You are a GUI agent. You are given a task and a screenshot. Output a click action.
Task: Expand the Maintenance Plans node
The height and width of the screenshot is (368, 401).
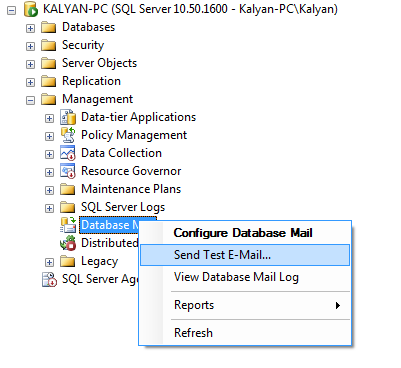click(49, 190)
